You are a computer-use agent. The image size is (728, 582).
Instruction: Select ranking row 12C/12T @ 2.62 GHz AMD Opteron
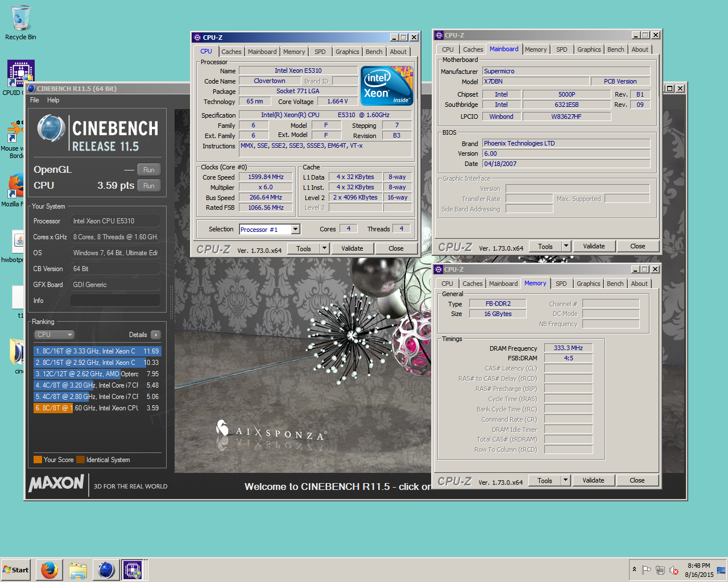coord(97,374)
